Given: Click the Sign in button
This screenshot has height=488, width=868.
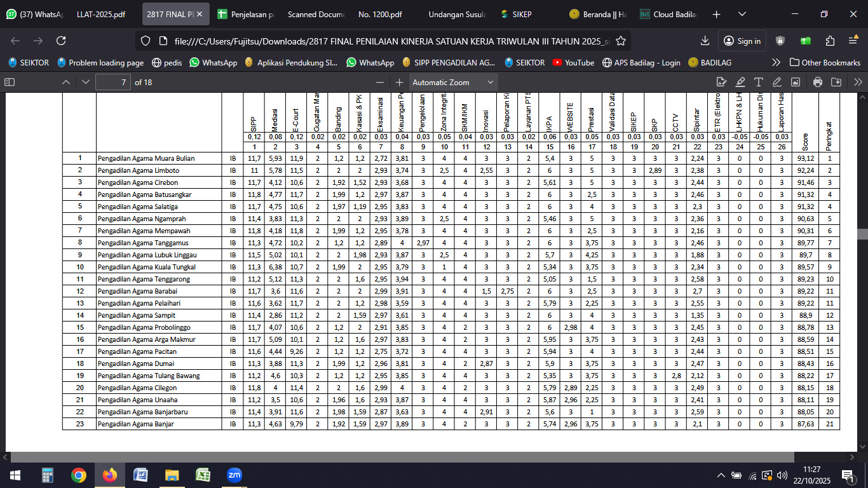Looking at the screenshot, I should (742, 41).
